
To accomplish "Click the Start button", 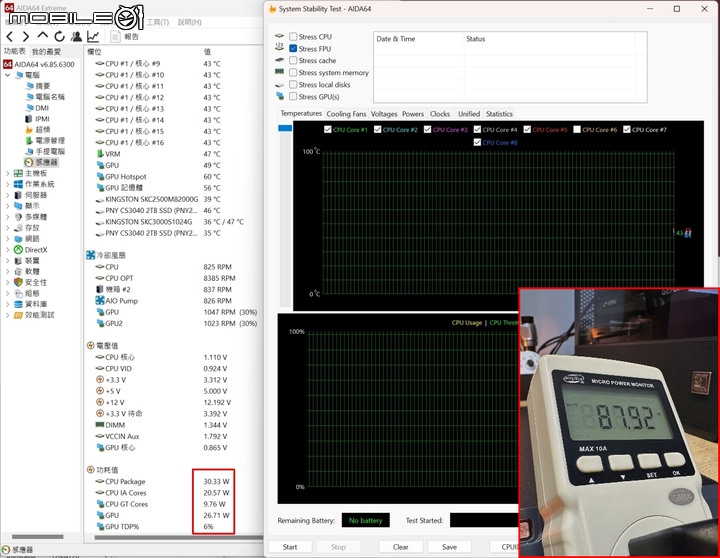I will (x=290, y=547).
